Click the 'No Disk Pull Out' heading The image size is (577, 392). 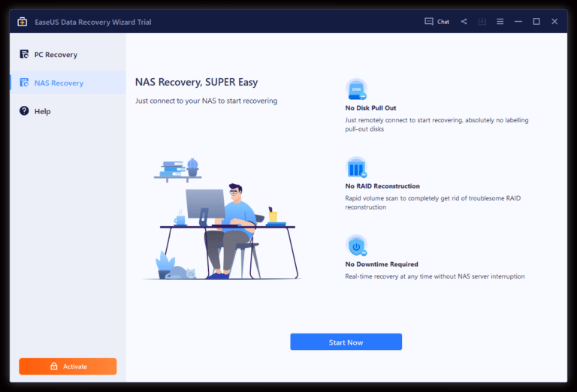tap(370, 108)
